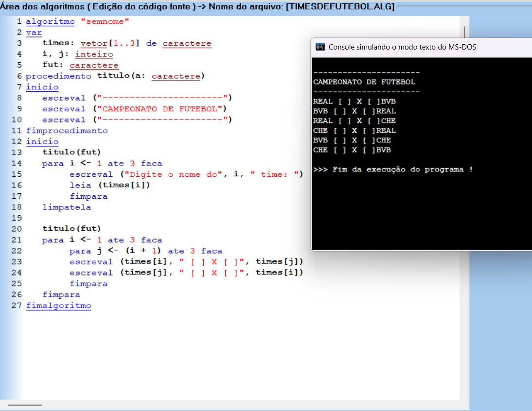Click the "CAMPEONATO DE FUTEBOL" string in the code
This screenshot has width=532, height=411.
pos(162,109)
